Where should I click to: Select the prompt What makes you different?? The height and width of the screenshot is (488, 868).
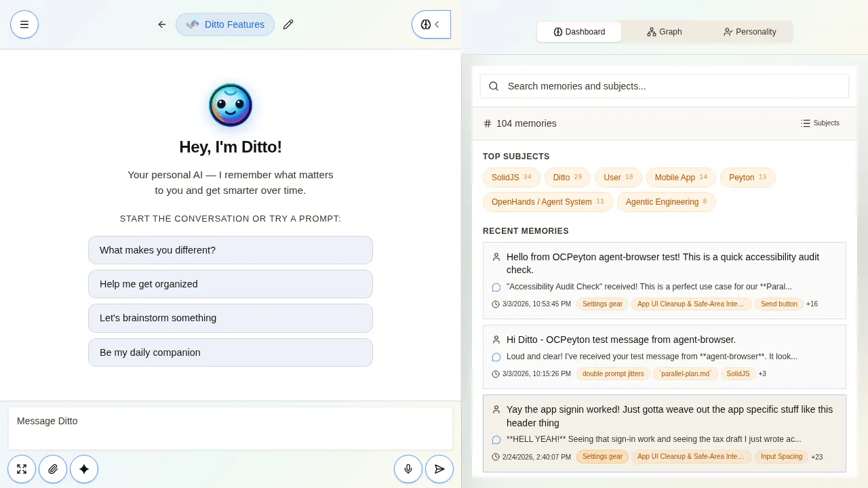(x=231, y=250)
